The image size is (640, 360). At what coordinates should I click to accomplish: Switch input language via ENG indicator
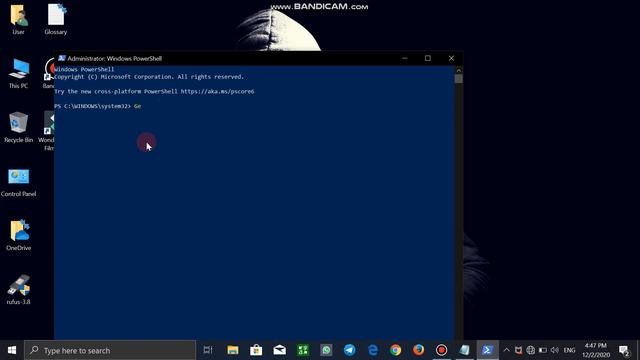point(569,350)
